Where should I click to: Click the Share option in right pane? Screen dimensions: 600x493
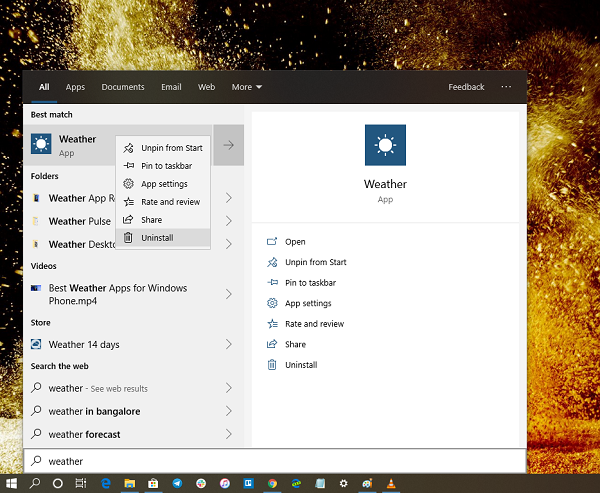(x=295, y=344)
